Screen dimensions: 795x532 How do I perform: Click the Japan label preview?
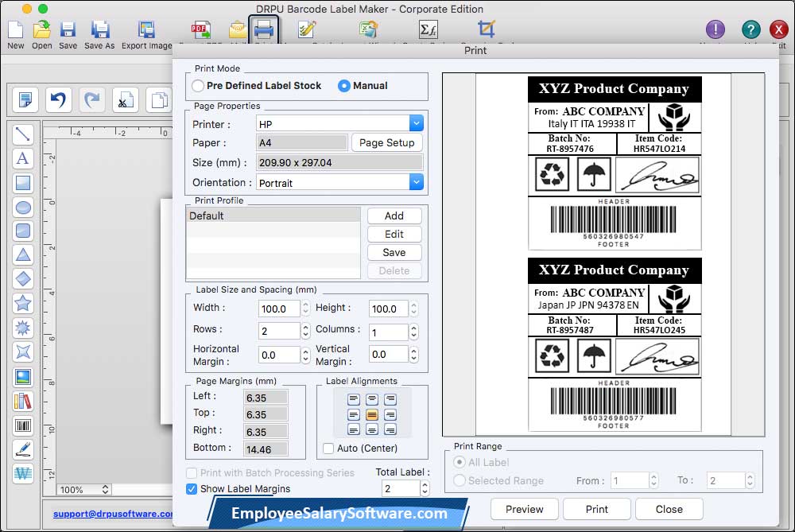[x=615, y=345]
